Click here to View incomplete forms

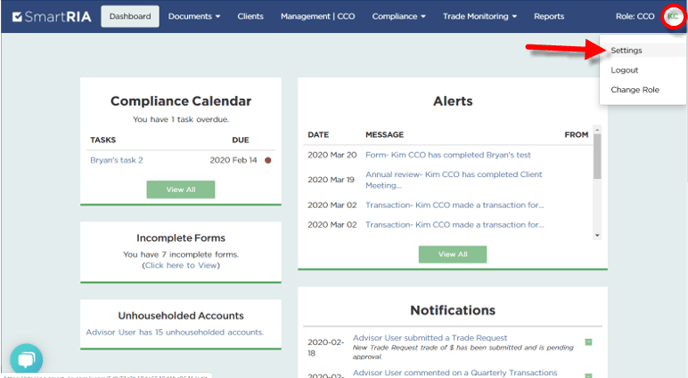click(x=181, y=265)
